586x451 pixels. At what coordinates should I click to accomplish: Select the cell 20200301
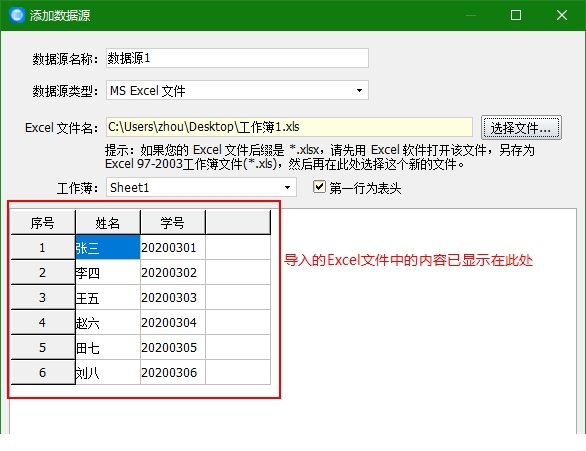click(x=173, y=247)
